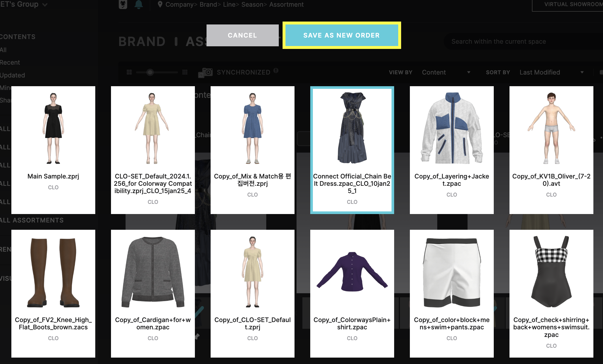
Task: Open the VIRTUAL SHOWROOM button
Action: click(x=567, y=5)
